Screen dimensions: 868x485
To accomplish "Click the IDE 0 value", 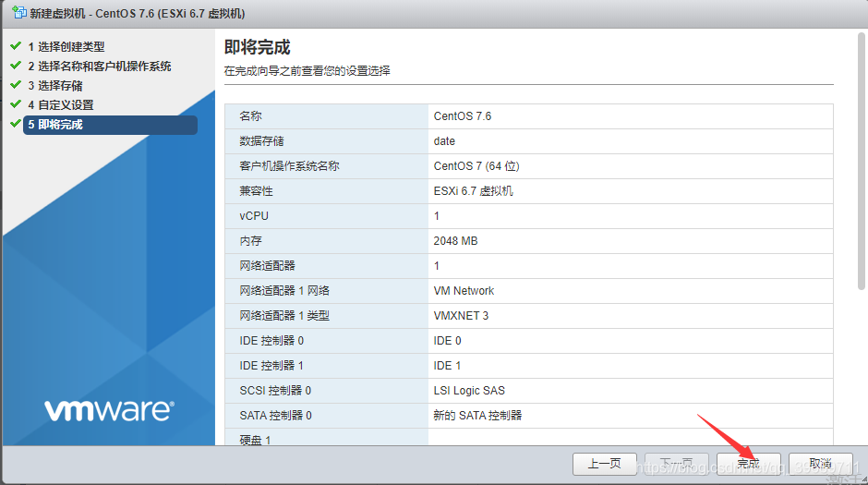I will (x=447, y=341).
